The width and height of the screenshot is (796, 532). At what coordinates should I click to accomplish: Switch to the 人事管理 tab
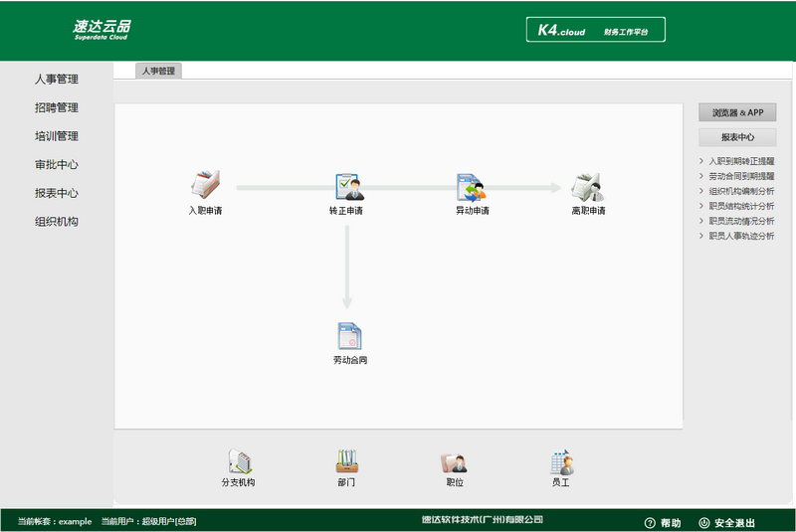click(158, 72)
